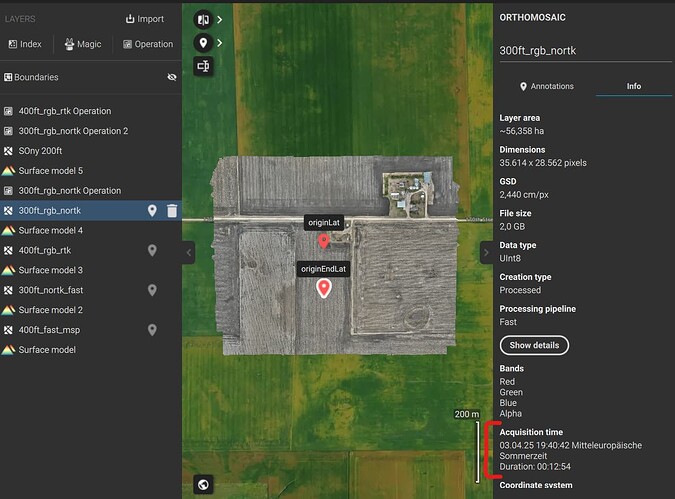Click annotation pin on 400ft_fast_msp row
675x499 pixels.
click(x=152, y=330)
